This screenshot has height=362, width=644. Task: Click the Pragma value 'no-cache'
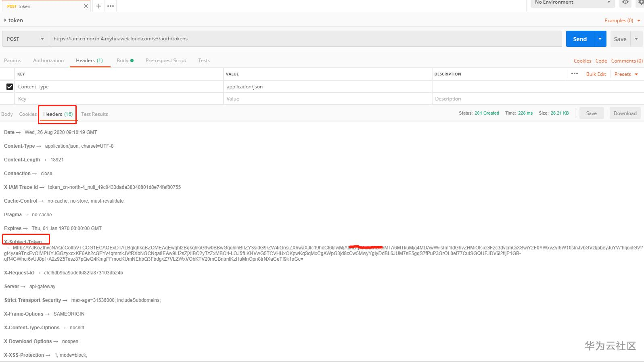42,215
